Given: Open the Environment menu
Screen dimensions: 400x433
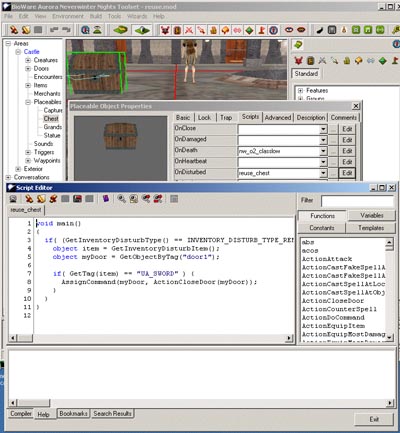Looking at the screenshot, I should point(68,16).
